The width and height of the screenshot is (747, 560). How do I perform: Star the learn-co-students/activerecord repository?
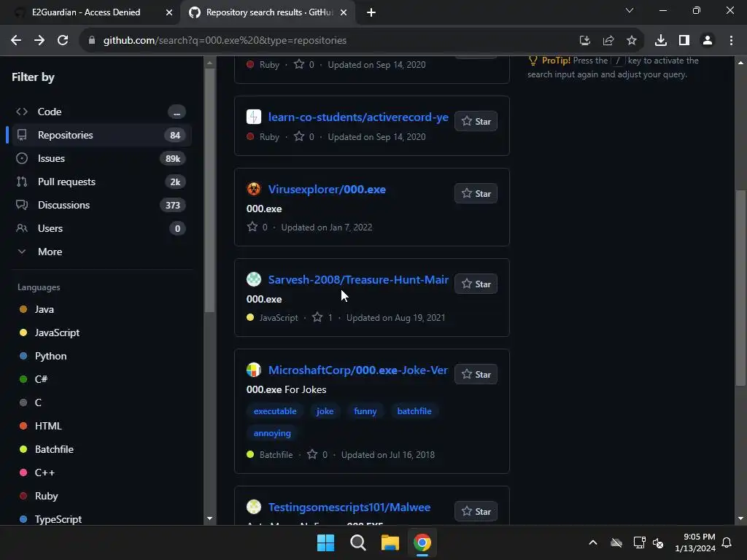[476, 122]
